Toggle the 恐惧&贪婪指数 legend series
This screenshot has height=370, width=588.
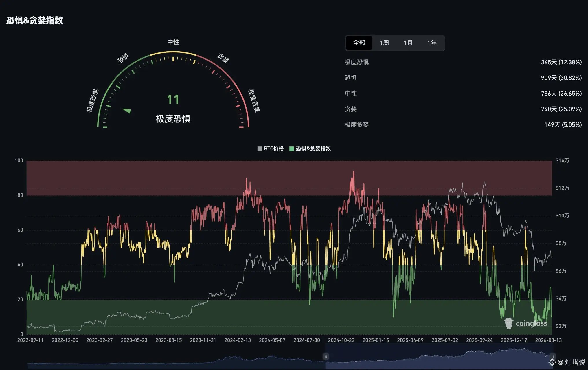click(313, 149)
